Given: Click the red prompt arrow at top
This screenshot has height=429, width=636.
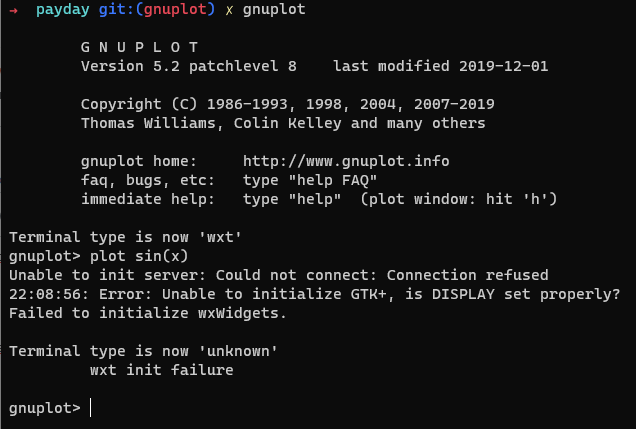Looking at the screenshot, I should [14, 9].
